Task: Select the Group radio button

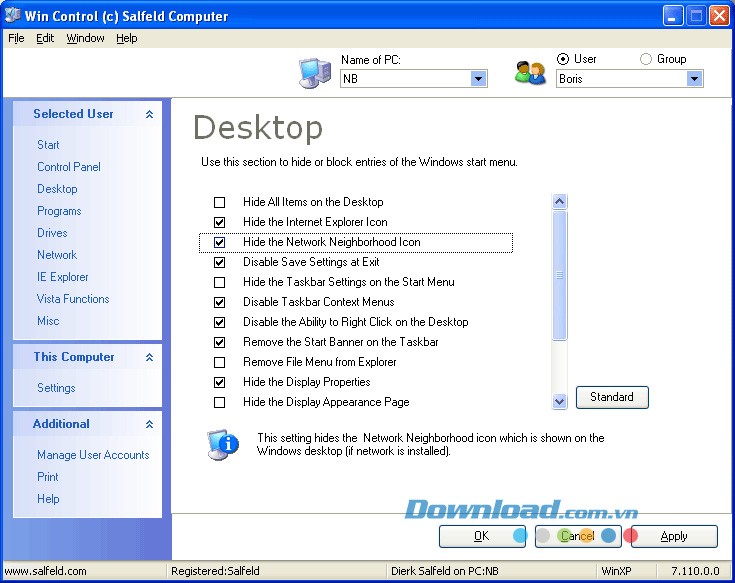Action: [645, 59]
